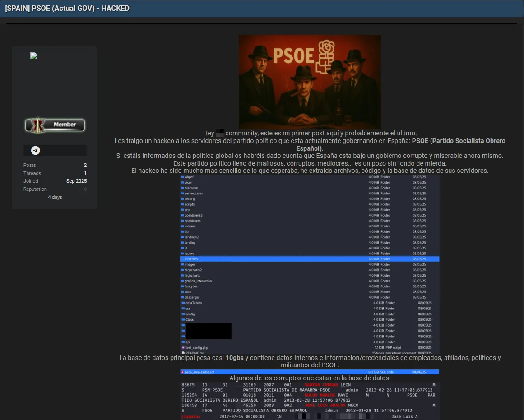Select the highcharts2 folder entry
The width and height of the screenshot is (524, 420).
[x=193, y=270]
